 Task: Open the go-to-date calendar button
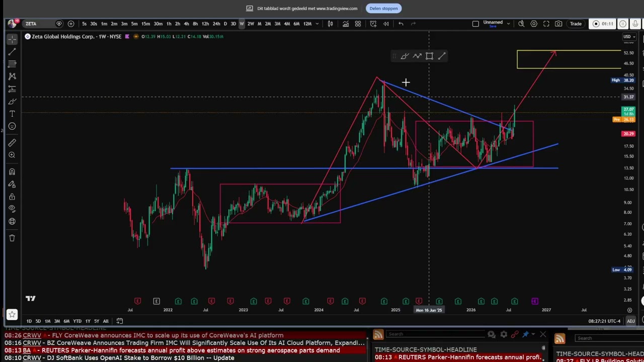point(120,321)
